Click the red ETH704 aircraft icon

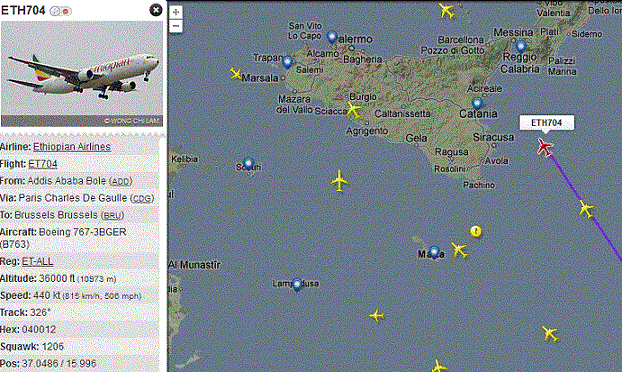[x=545, y=147]
